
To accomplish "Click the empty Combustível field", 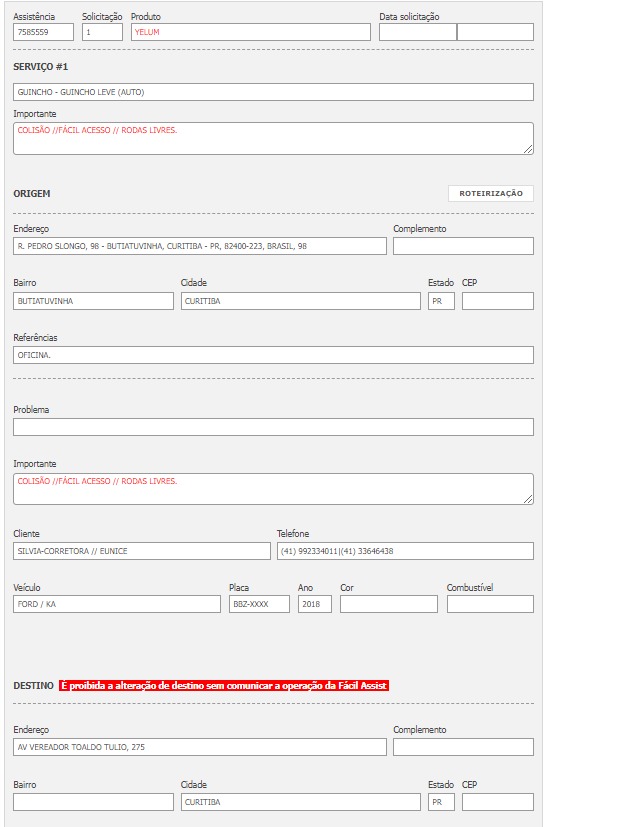I will [x=490, y=604].
